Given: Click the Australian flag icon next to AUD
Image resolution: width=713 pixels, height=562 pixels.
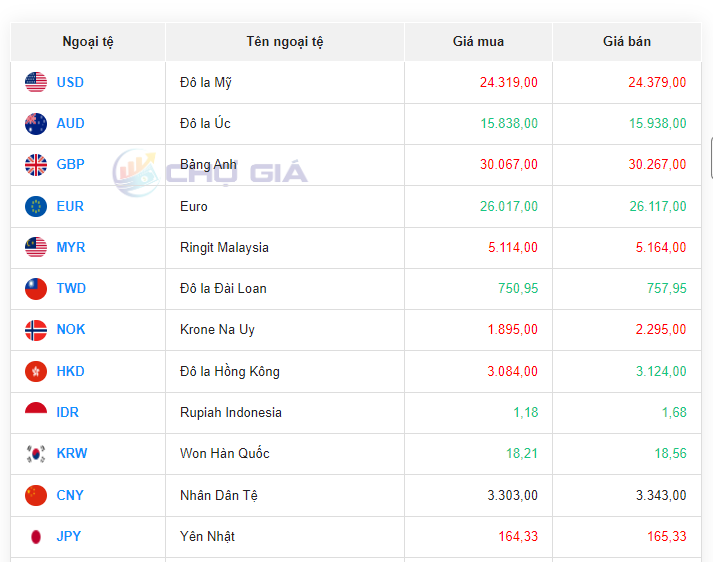Looking at the screenshot, I should pyautogui.click(x=36, y=124).
